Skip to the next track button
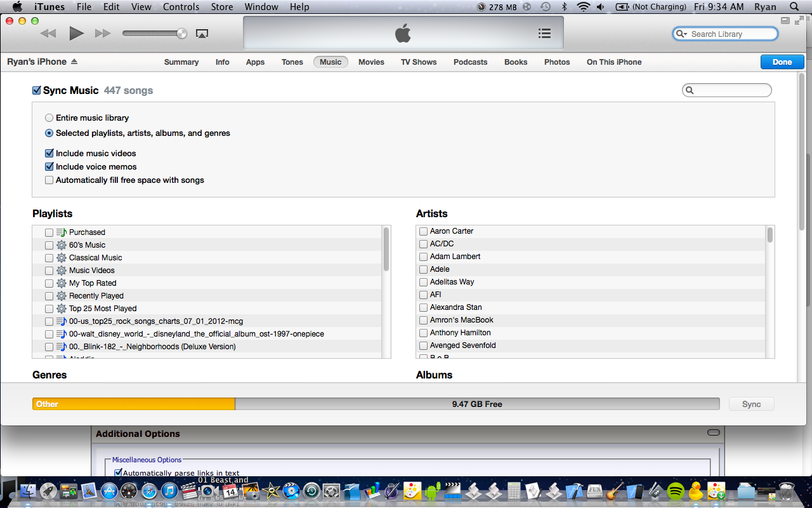 click(x=103, y=33)
